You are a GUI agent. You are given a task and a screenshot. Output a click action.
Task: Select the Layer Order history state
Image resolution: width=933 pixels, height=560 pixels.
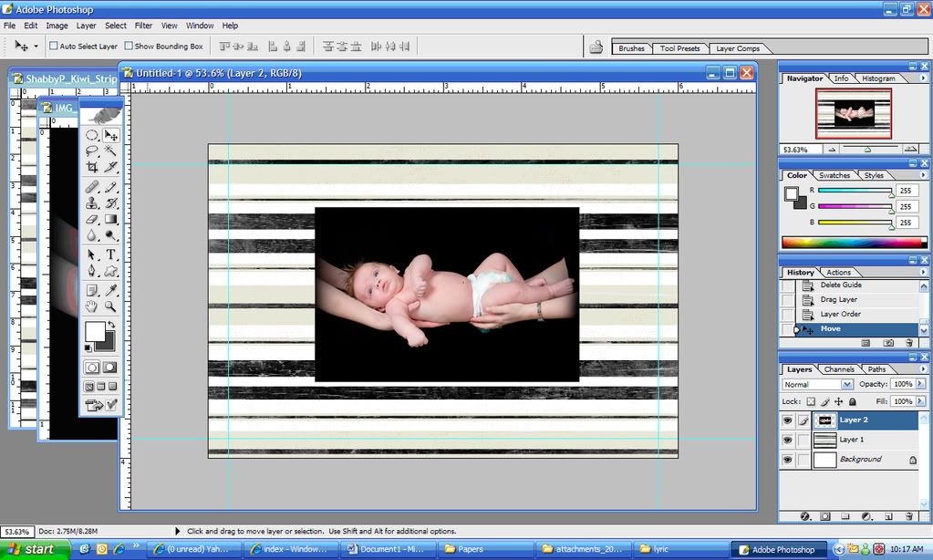point(840,314)
